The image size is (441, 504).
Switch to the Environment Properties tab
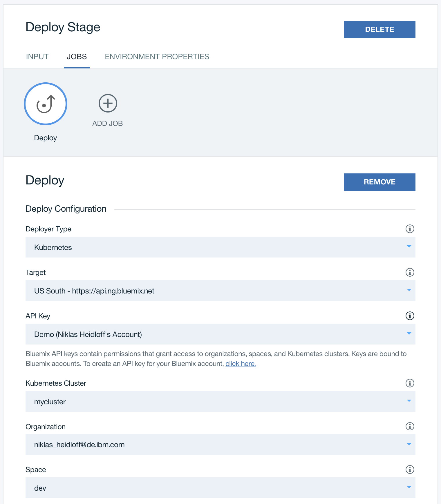tap(157, 57)
